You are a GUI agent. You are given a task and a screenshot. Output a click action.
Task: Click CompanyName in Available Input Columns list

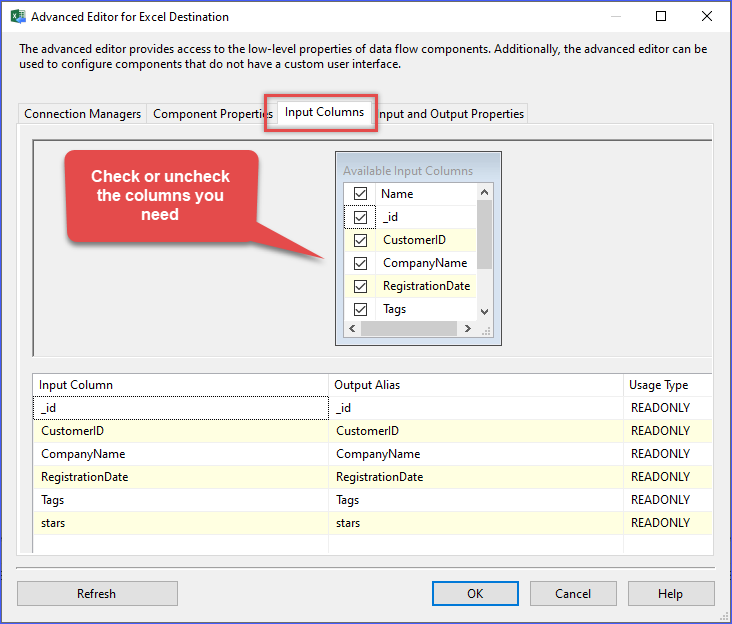pyautogui.click(x=425, y=263)
